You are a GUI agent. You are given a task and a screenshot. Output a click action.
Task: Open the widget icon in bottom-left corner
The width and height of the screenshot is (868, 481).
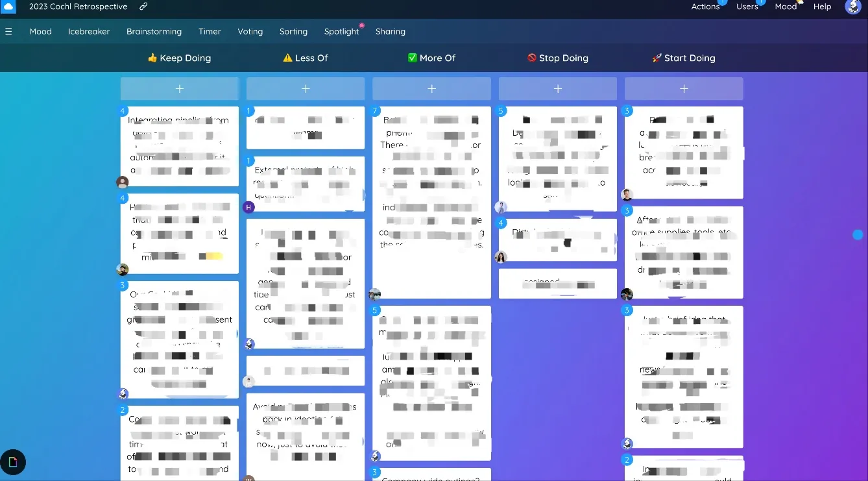click(x=12, y=462)
